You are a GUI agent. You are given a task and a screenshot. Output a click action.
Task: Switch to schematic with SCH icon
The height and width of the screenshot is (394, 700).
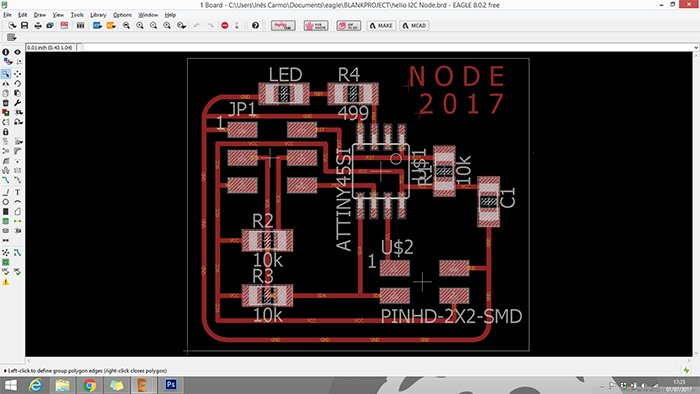64,25
